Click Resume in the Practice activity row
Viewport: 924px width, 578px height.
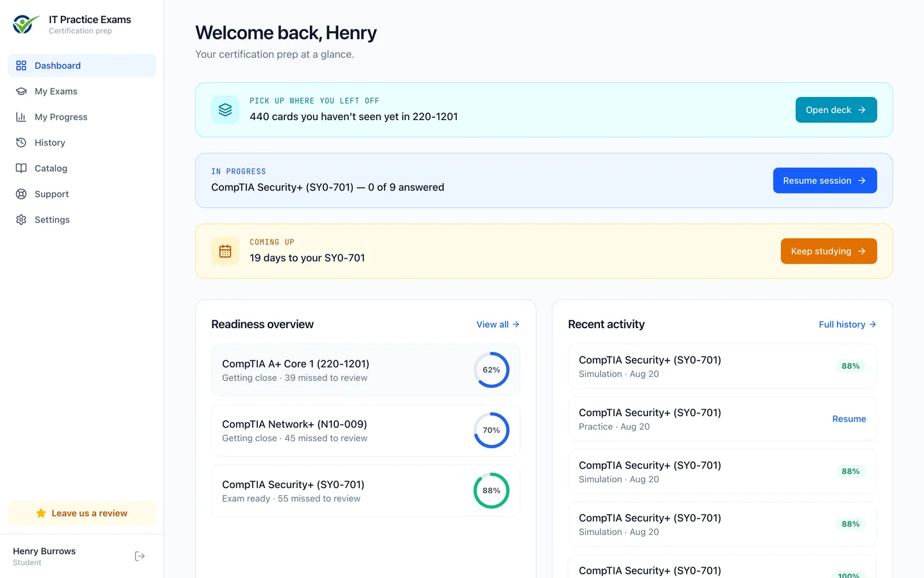[849, 419]
